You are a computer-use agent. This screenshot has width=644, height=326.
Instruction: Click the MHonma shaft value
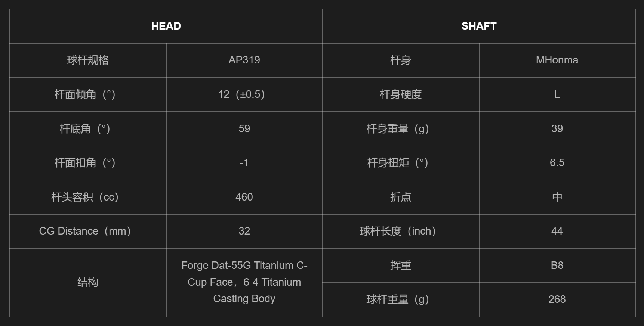click(557, 60)
